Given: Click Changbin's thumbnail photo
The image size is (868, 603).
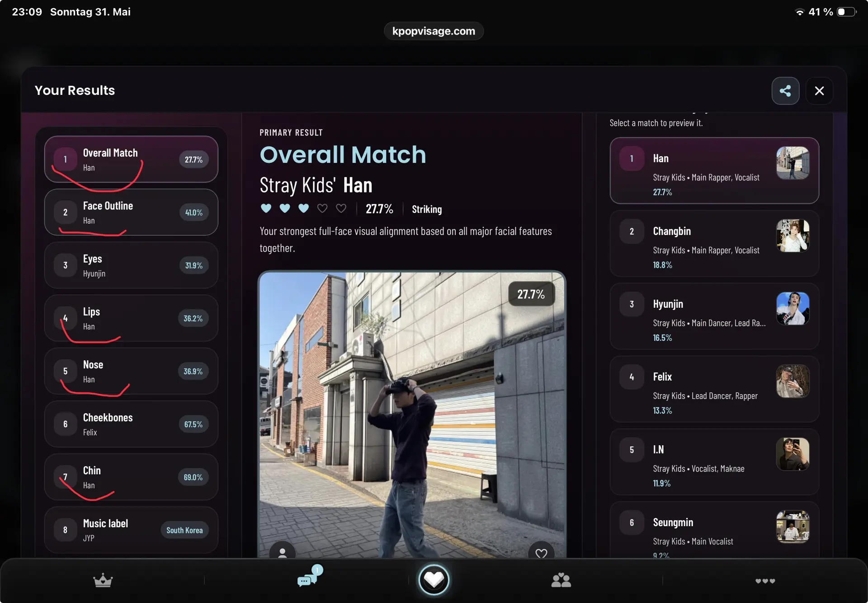Looking at the screenshot, I should click(x=793, y=236).
